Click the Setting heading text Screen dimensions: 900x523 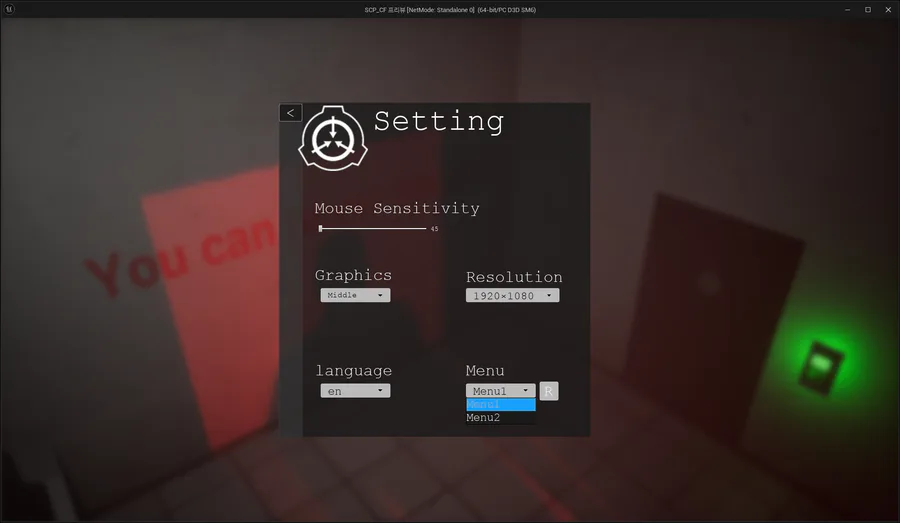(x=439, y=122)
